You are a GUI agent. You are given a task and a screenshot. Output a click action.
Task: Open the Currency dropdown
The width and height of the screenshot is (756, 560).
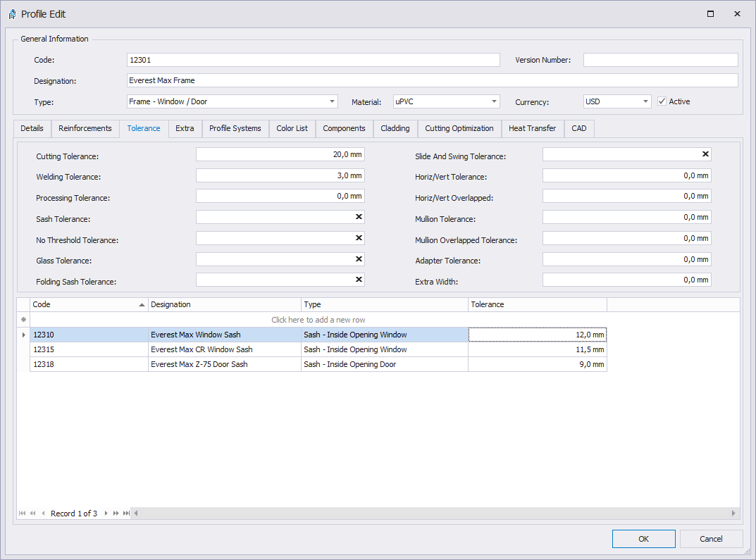645,101
